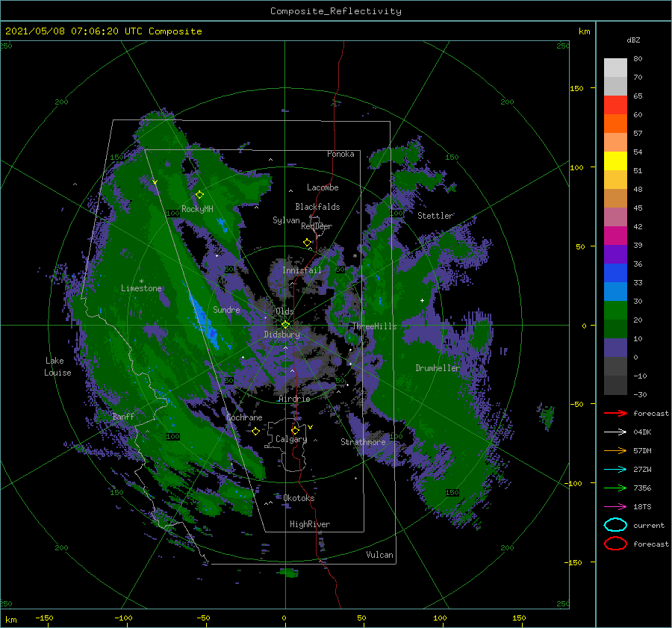The height and width of the screenshot is (628, 672).
Task: Click the slate-violet swatch between 10 and 0 dBZ
Action: 615,348
